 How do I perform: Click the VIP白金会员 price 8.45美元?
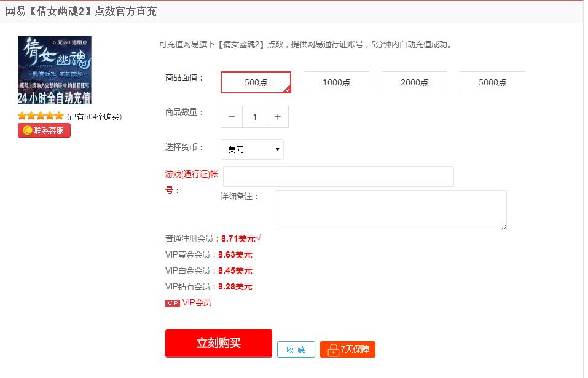(x=235, y=270)
